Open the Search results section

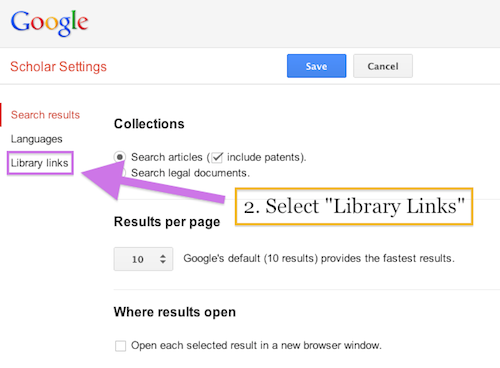(45, 115)
